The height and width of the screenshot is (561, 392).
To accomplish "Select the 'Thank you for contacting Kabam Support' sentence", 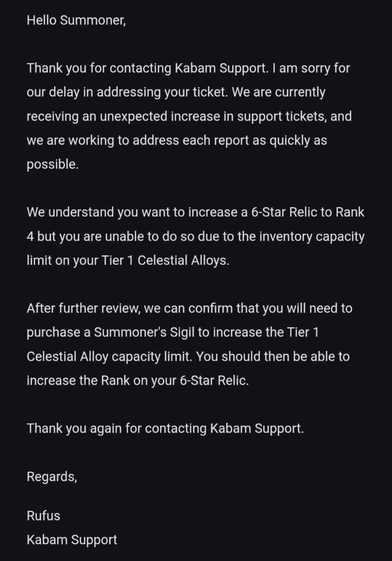I will point(147,68).
